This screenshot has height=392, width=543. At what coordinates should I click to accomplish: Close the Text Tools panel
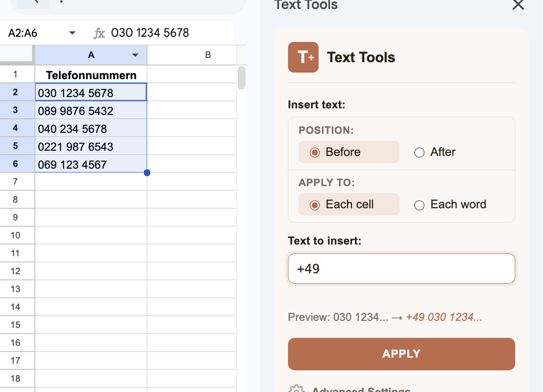point(518,6)
